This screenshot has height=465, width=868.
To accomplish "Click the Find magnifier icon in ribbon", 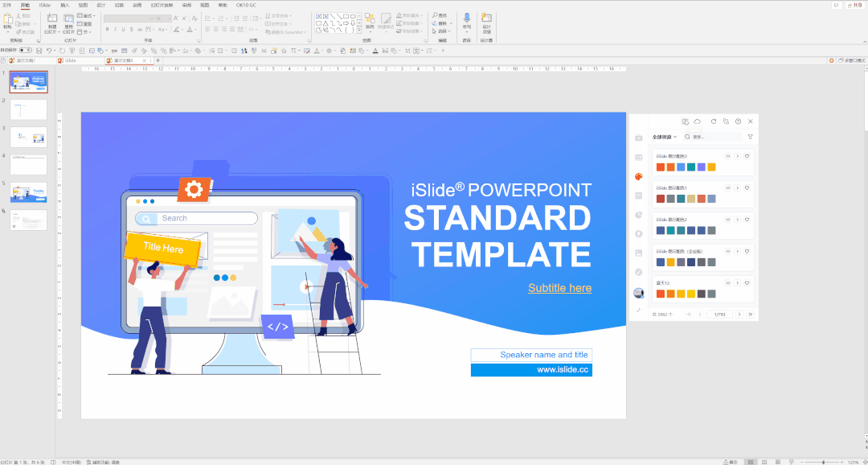I will pos(435,15).
